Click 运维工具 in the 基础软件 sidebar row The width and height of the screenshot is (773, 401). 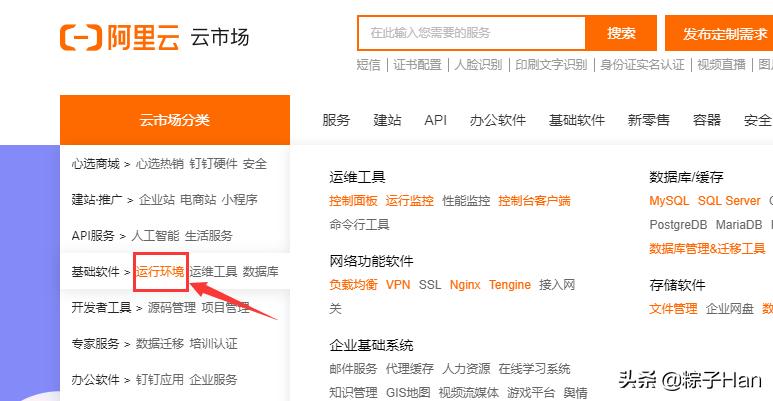(x=213, y=272)
